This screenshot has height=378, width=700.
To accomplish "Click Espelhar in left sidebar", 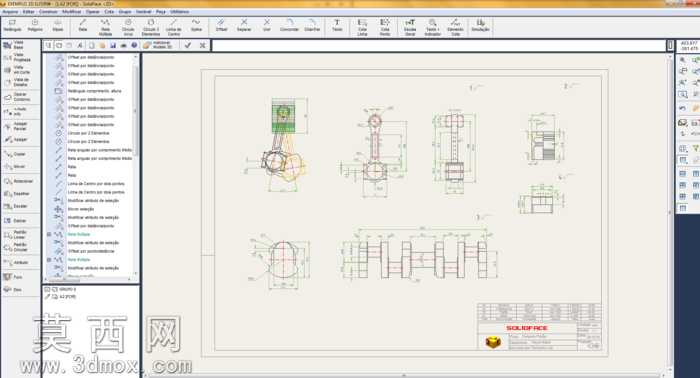I will point(17,194).
